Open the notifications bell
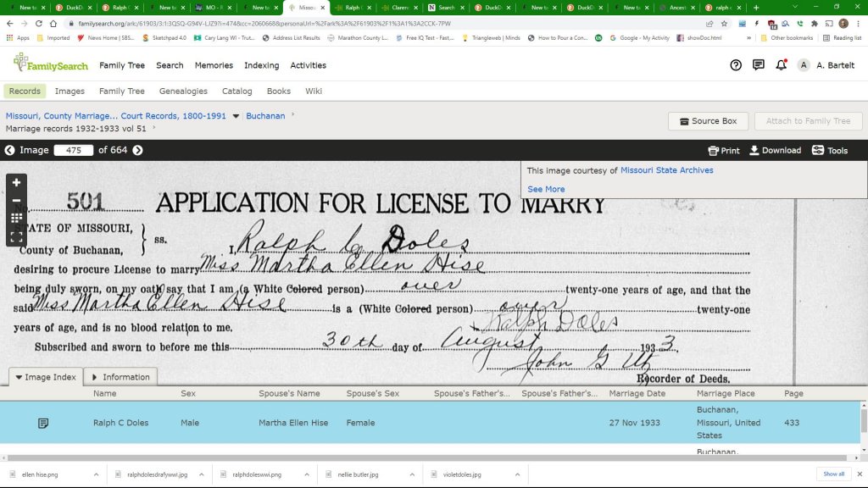Image resolution: width=868 pixels, height=488 pixels. tap(781, 65)
